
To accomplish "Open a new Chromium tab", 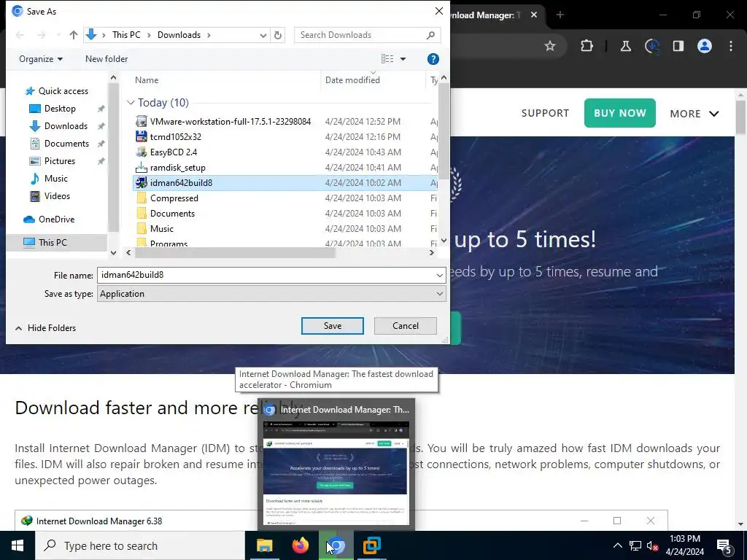I will click(560, 15).
